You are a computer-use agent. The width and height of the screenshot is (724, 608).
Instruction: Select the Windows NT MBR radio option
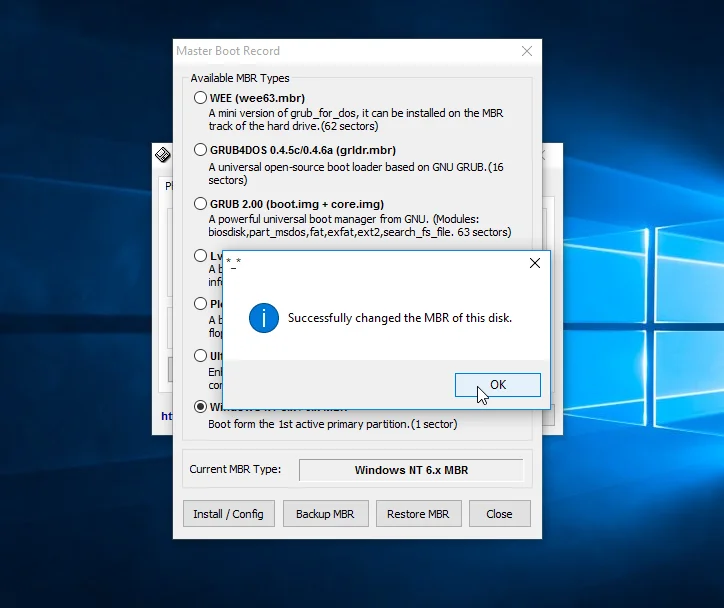200,407
